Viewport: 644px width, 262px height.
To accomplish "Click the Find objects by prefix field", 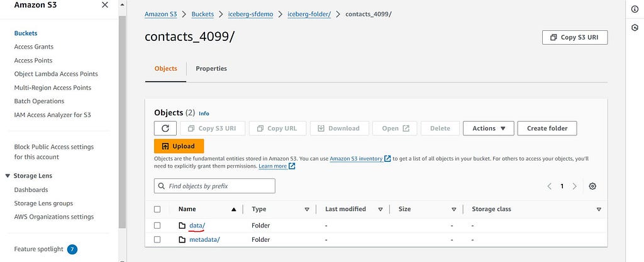I will coord(214,186).
